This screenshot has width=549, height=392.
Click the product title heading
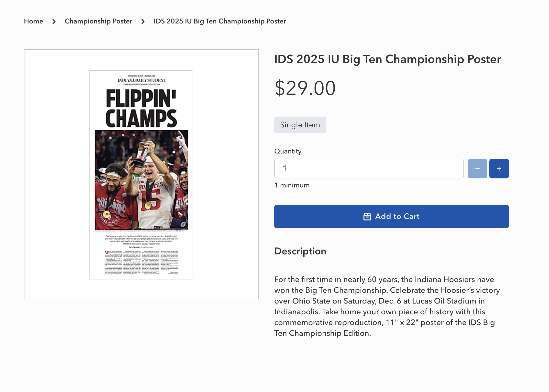pos(387,59)
